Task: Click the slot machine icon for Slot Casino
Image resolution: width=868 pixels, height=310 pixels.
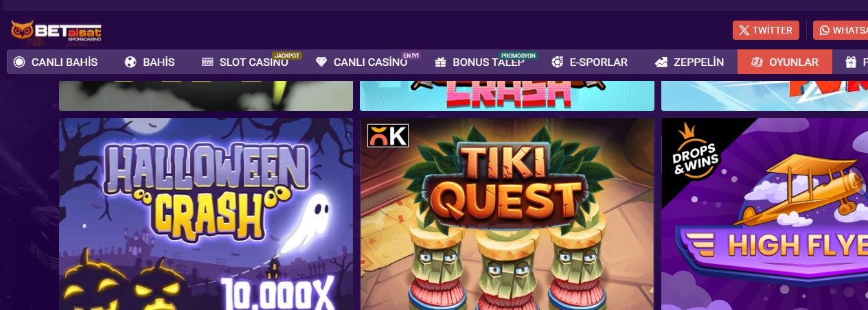Action: (x=207, y=62)
